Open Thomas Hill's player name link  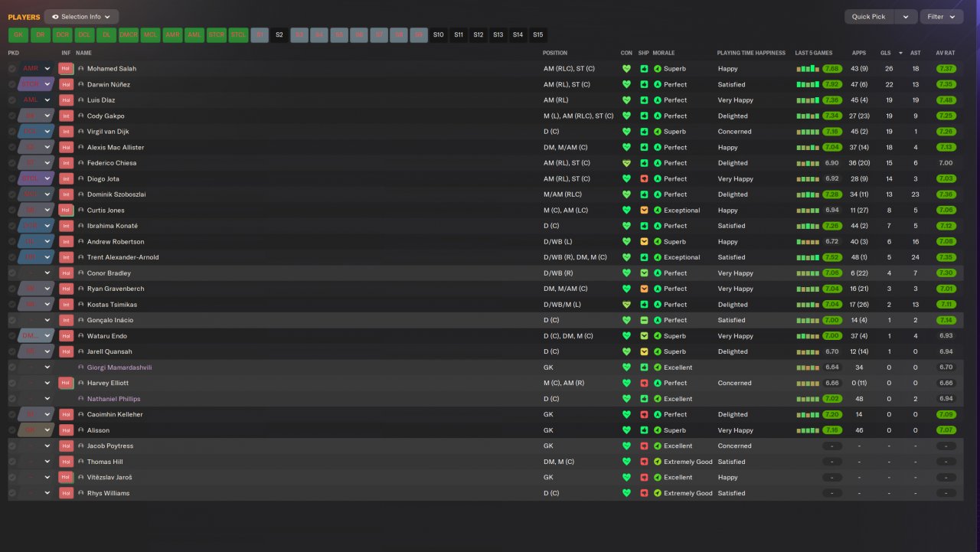[x=105, y=462]
